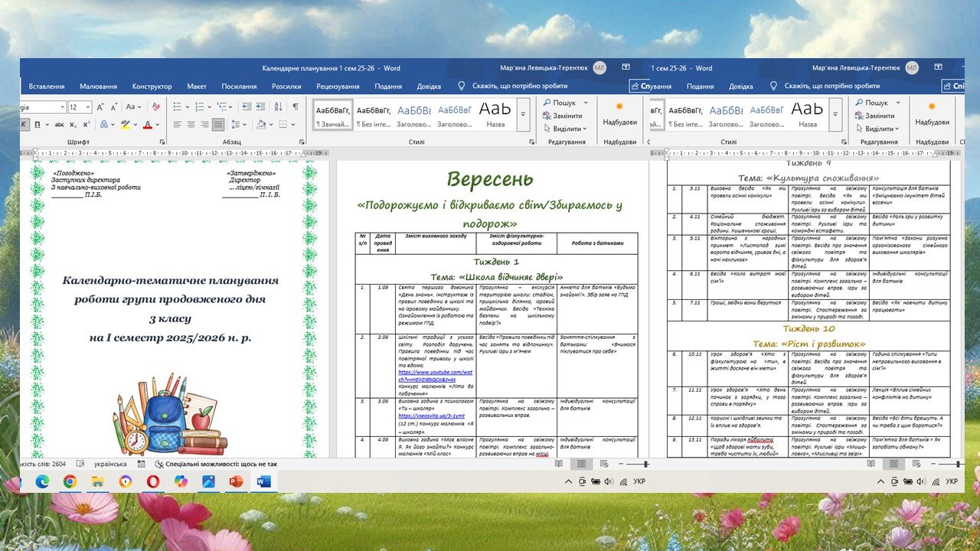Open the Макет ribbon tab
The width and height of the screenshot is (980, 551).
click(197, 86)
